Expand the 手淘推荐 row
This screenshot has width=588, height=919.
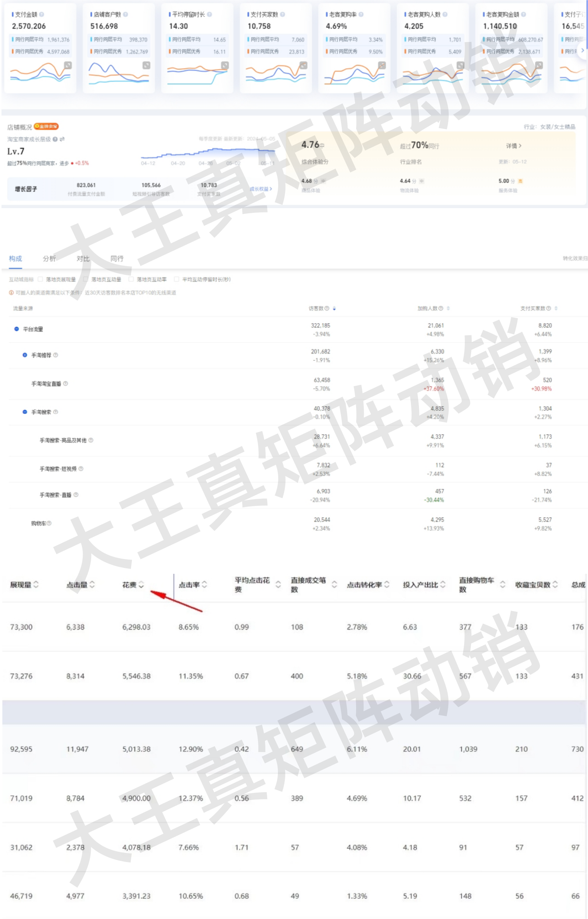pyautogui.click(x=25, y=355)
